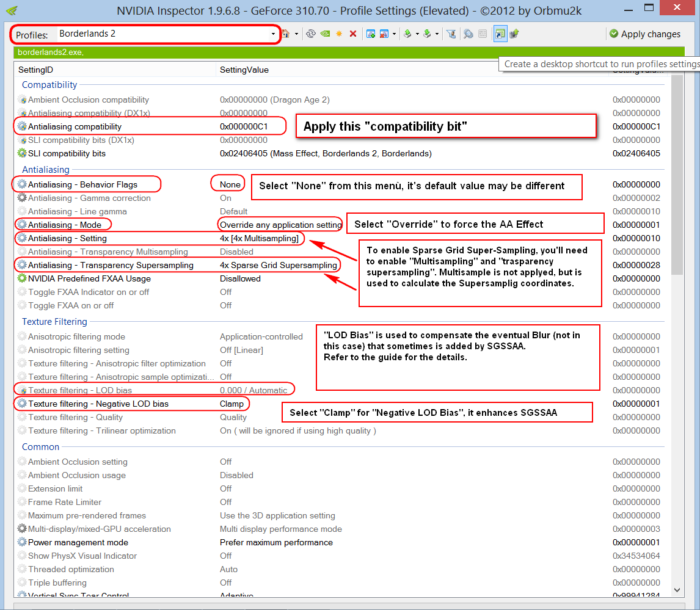The width and height of the screenshot is (700, 610).
Task: Click the magnifier gear scan settings icon
Action: click(468, 34)
